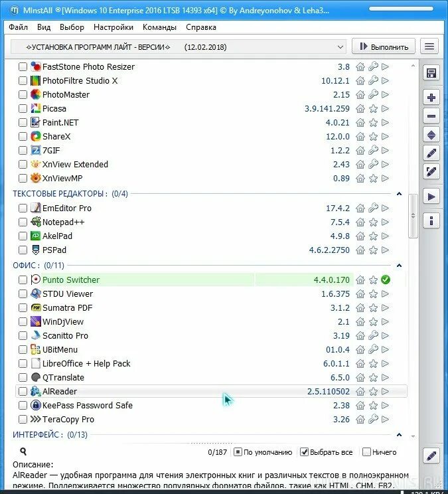Click the green installed checkmark for Punto Switcher
448x494 pixels.
click(x=386, y=280)
